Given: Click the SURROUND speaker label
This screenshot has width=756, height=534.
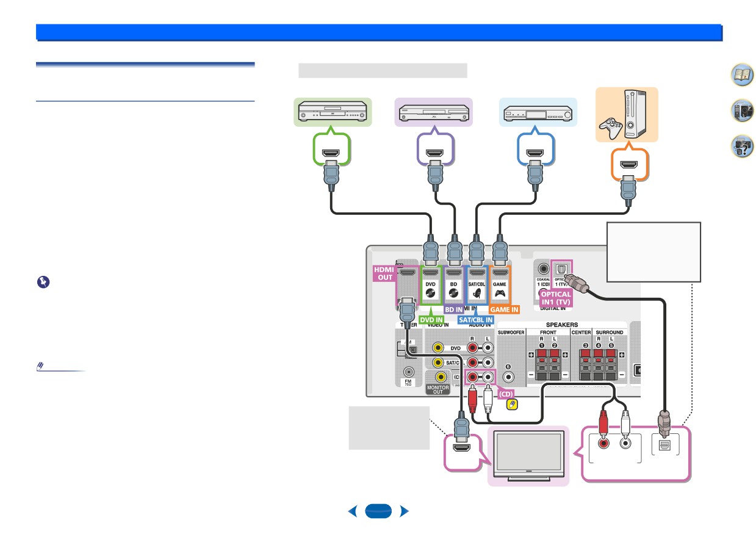Looking at the screenshot, I should coord(609,333).
